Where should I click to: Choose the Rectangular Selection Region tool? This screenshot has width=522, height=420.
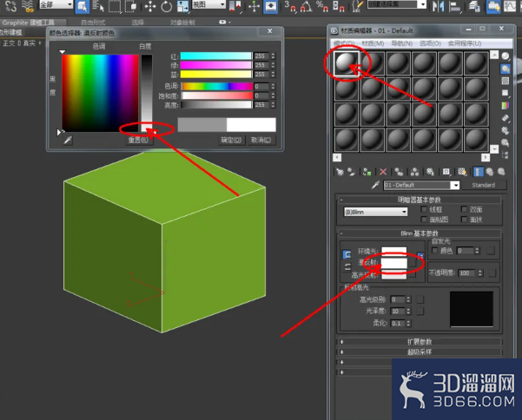[115, 6]
